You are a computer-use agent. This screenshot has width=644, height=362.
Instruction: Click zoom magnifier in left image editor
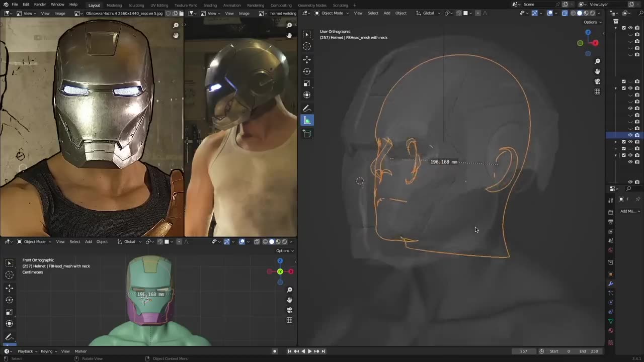point(176,25)
